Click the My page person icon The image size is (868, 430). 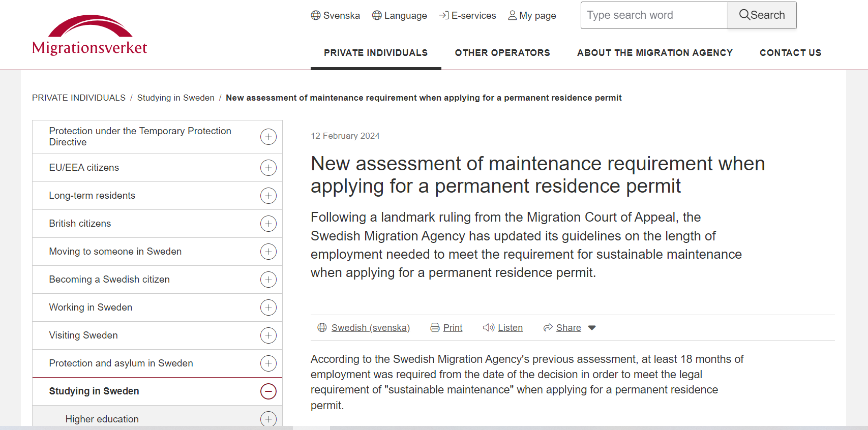(513, 15)
